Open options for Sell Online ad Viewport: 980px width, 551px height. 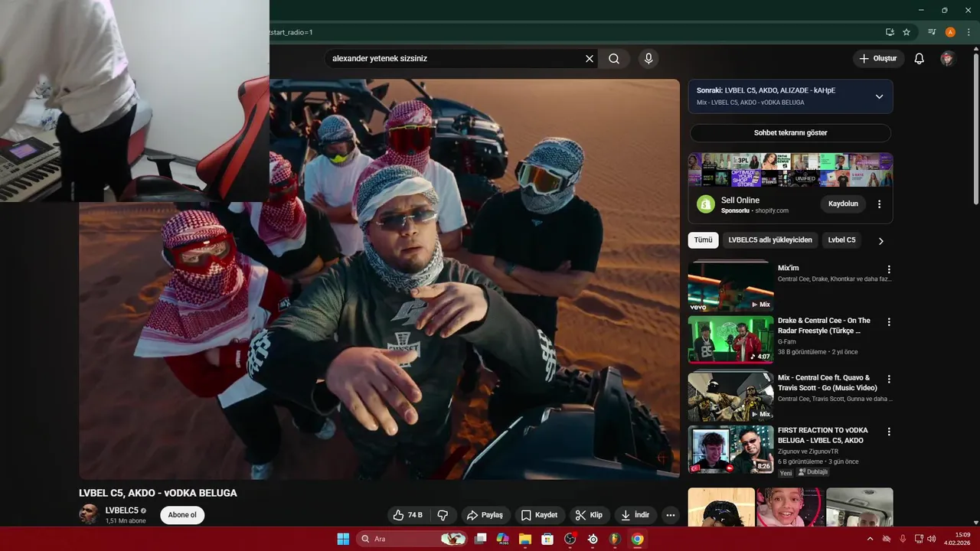pyautogui.click(x=879, y=204)
